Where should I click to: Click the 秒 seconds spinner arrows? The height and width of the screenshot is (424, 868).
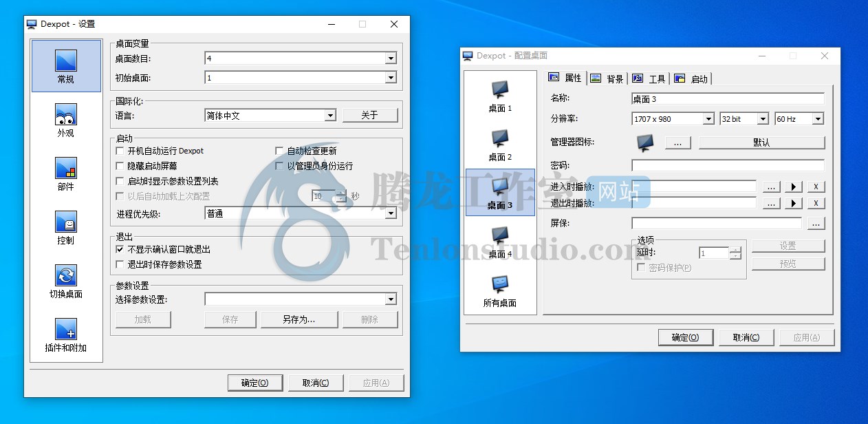point(341,196)
